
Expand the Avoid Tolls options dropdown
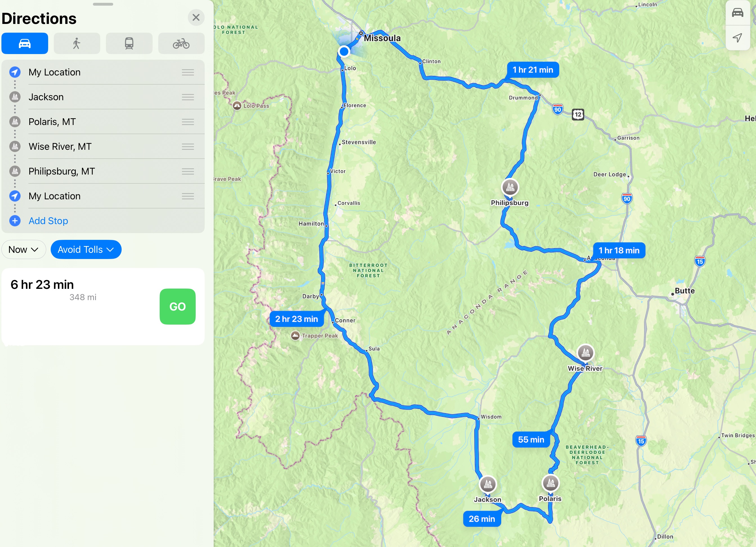[x=86, y=249]
